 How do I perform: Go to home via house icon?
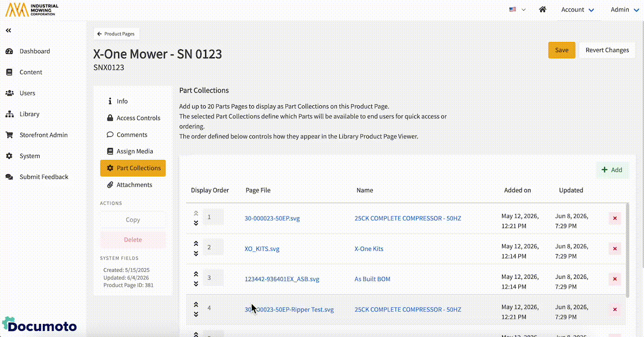[543, 9]
